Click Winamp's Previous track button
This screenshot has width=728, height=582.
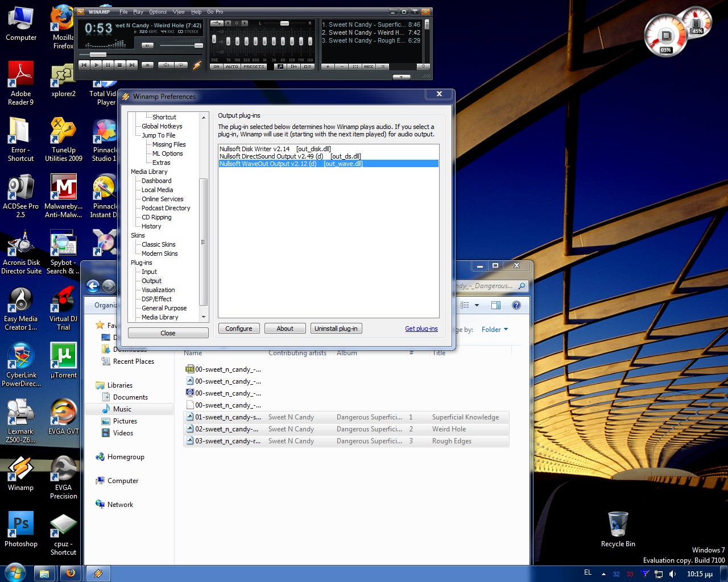[84, 65]
